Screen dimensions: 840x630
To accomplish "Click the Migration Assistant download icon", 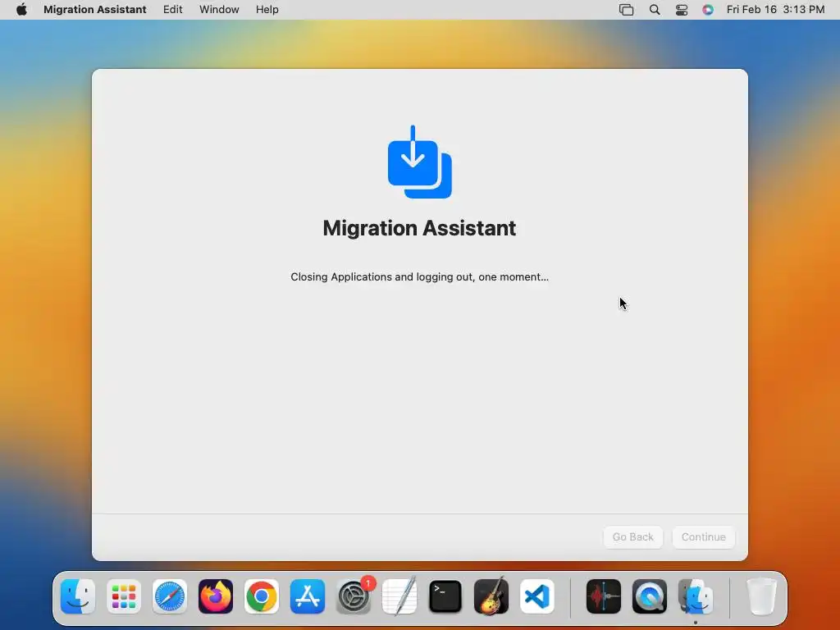I will (419, 162).
